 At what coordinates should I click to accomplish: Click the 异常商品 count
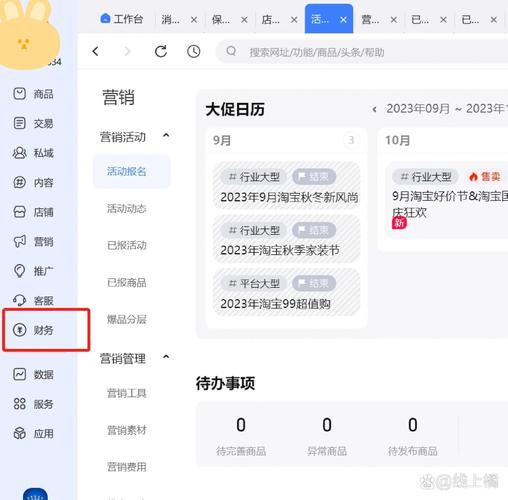[x=327, y=425]
